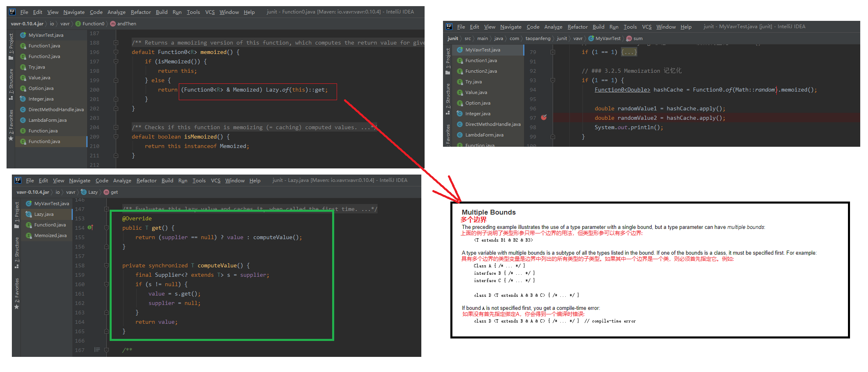The height and width of the screenshot is (372, 868).
Task: Click Javadoc render icon at line 167 in Lazy.java window
Action: click(97, 350)
